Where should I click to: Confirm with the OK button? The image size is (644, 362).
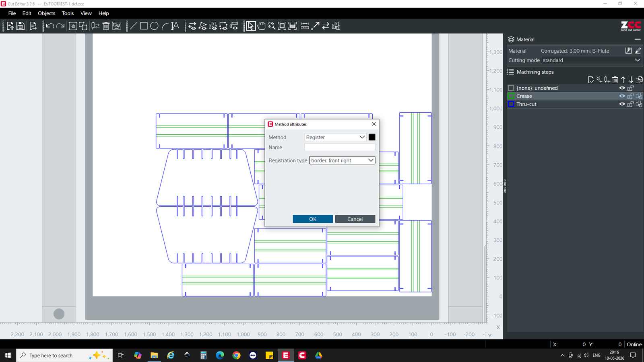click(313, 219)
